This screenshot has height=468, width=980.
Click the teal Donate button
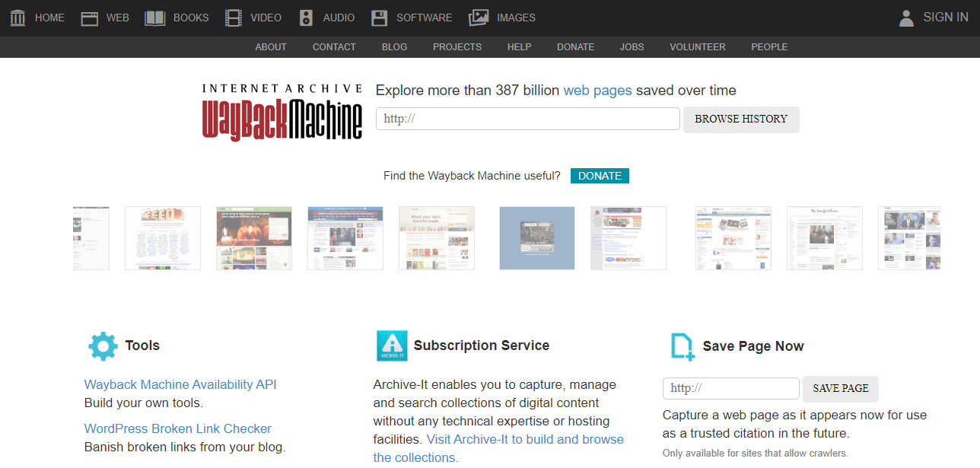(600, 176)
